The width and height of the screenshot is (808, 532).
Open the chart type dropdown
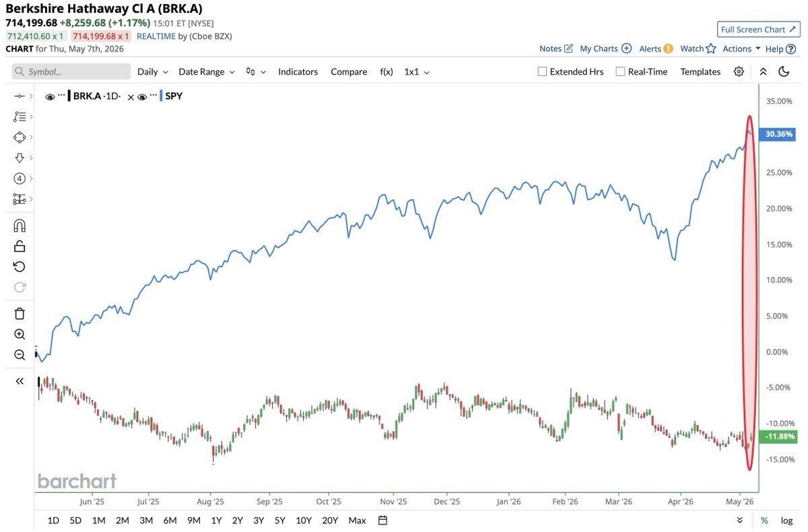point(256,71)
